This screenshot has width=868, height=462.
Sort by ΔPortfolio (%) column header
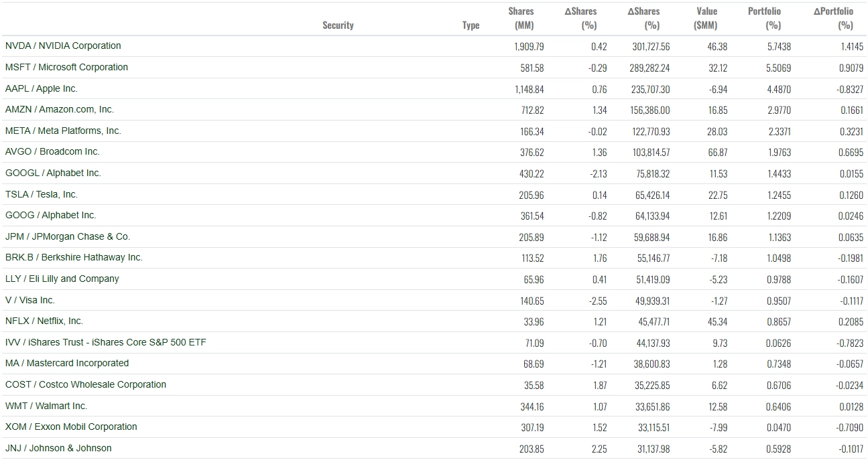[834, 19]
